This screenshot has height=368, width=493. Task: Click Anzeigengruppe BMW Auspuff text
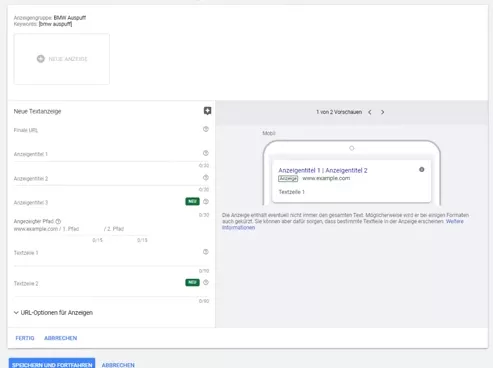50,18
